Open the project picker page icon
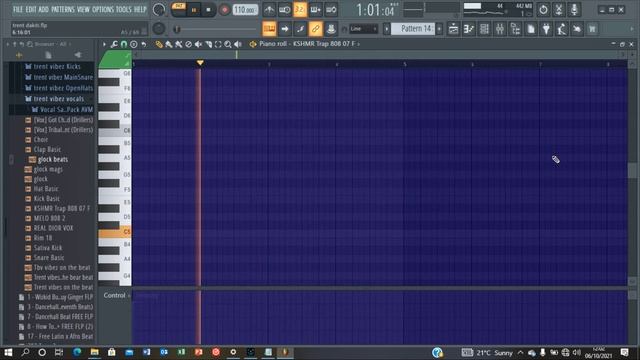This screenshot has height=360, width=640. pos(531,29)
